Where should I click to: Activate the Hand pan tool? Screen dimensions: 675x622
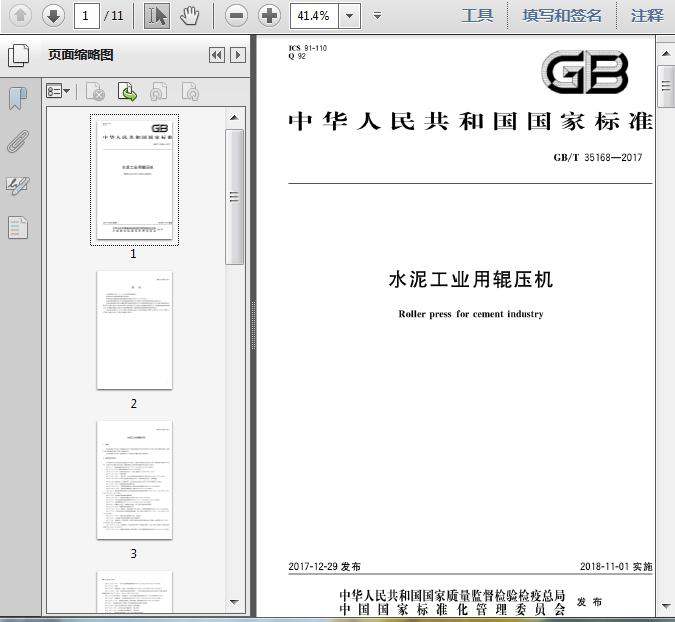click(189, 15)
